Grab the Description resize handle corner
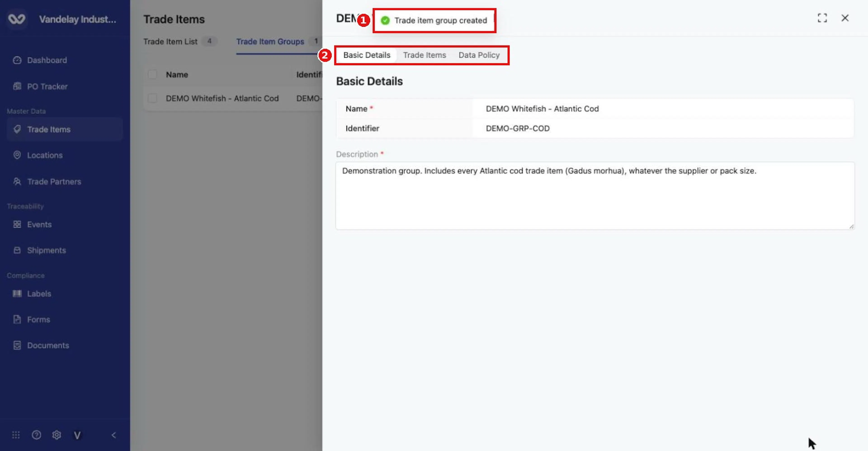 (x=851, y=227)
